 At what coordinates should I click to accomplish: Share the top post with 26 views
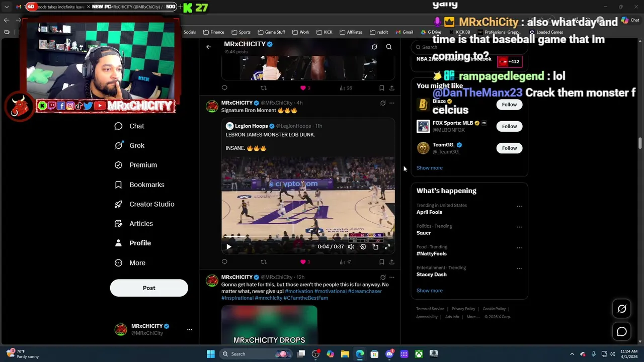tap(392, 88)
